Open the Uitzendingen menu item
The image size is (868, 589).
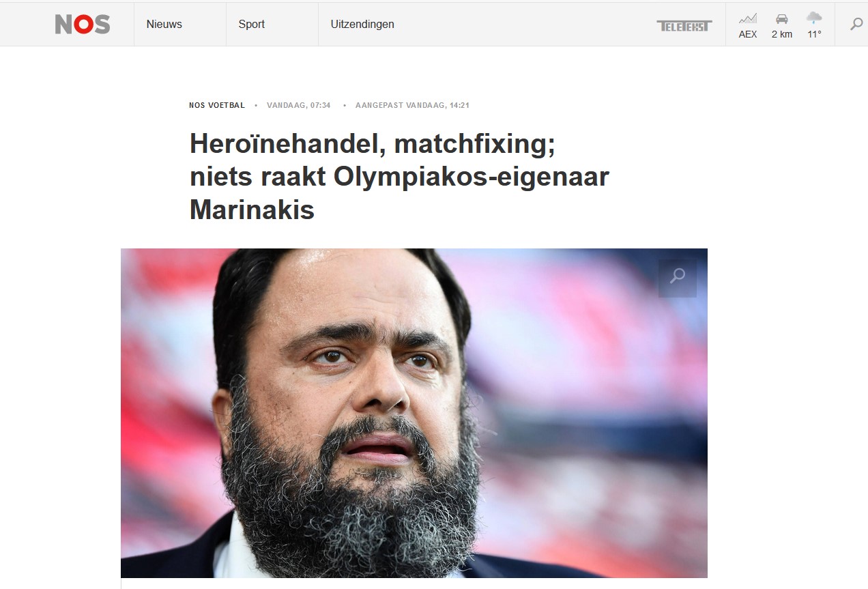[x=362, y=24]
